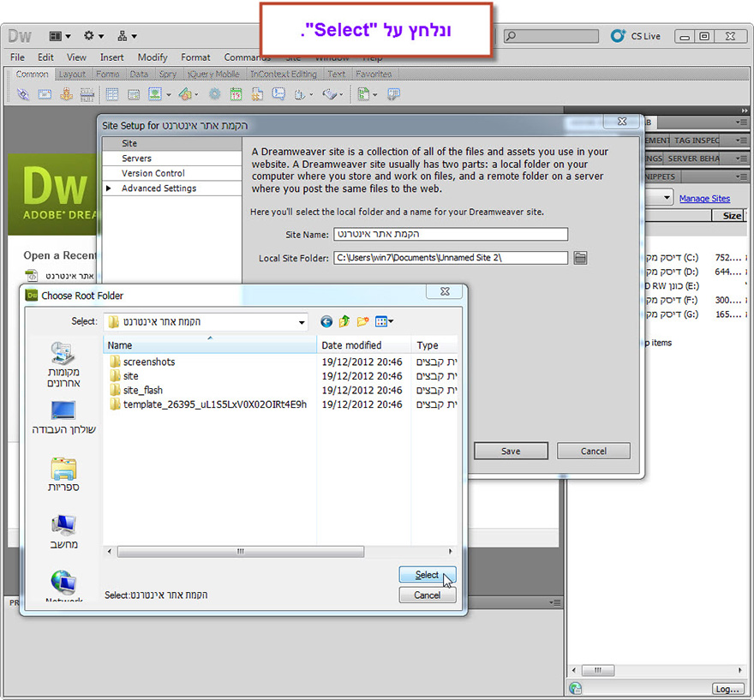Click Cancel in the Site Setup dialog
754x700 pixels.
click(x=594, y=451)
